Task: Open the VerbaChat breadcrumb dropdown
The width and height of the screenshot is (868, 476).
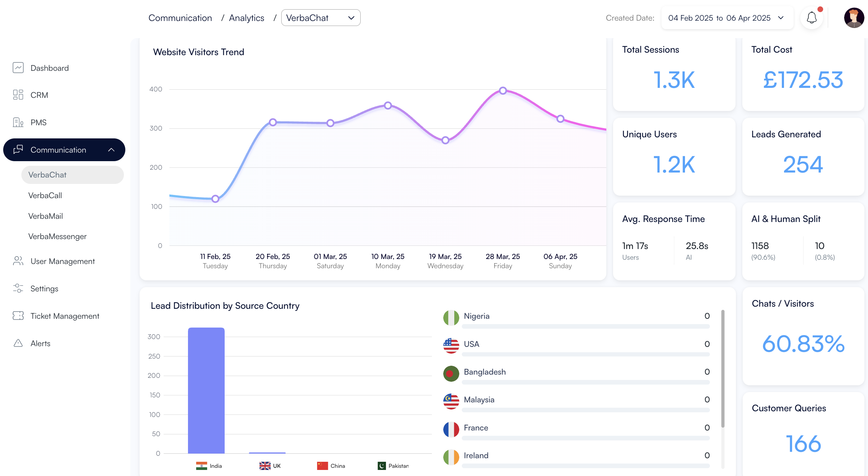Action: point(320,18)
